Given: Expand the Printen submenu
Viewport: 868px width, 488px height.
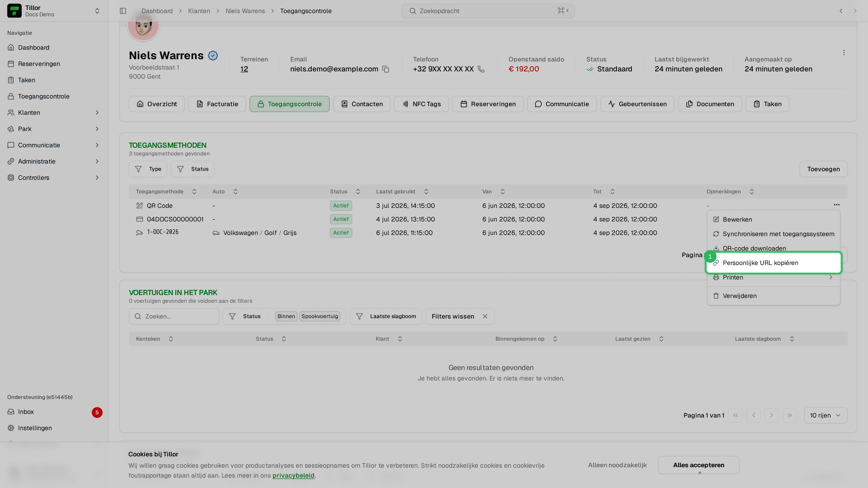Looking at the screenshot, I should pyautogui.click(x=773, y=277).
